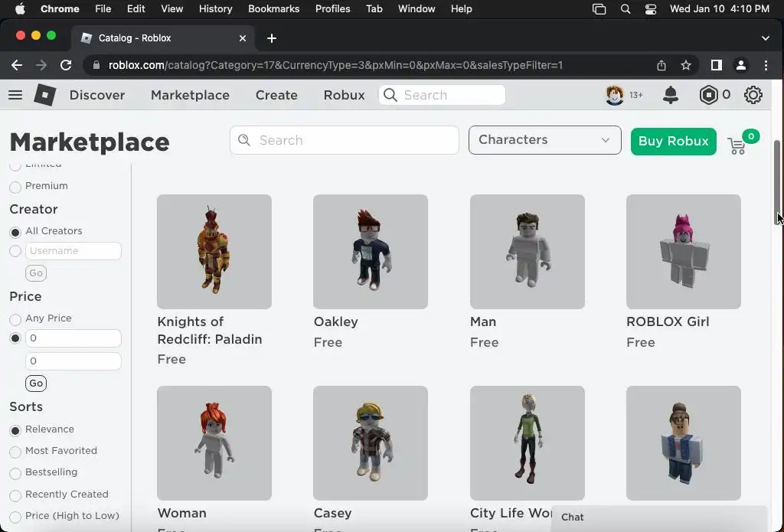Select the Any Price radio option
The width and height of the screenshot is (784, 532).
point(15,319)
